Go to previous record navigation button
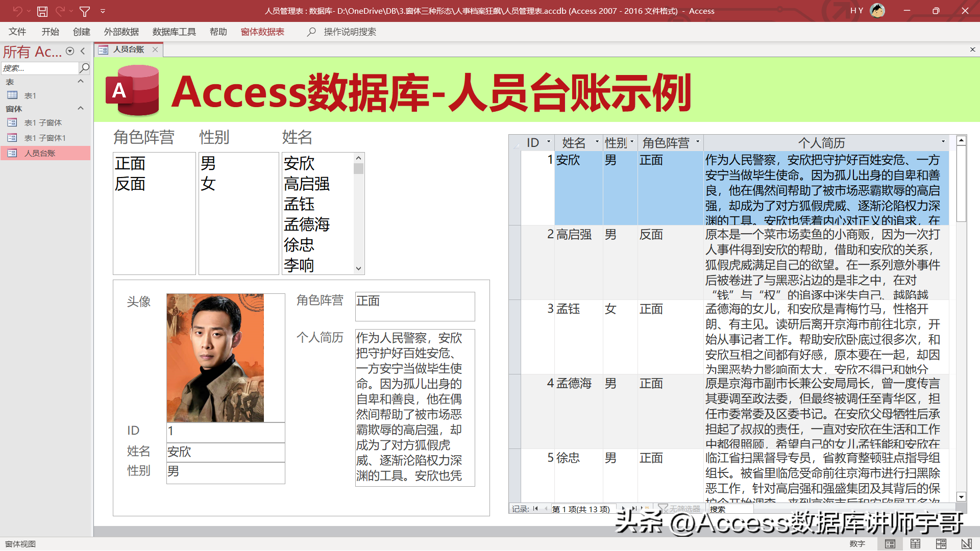Viewport: 980px width, 551px height. 546,509
